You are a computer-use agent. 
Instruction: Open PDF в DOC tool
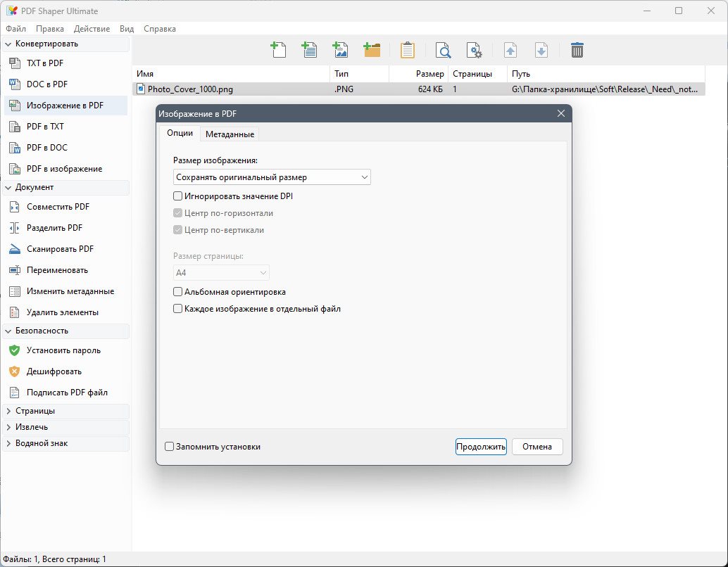coord(66,148)
